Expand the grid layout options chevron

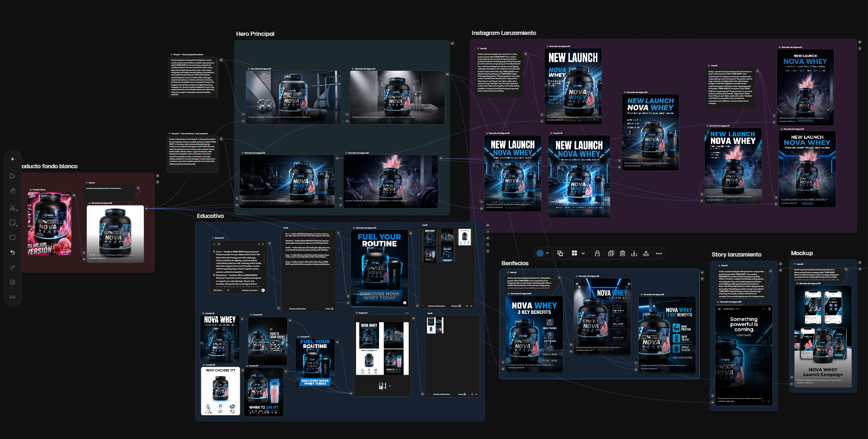[583, 253]
